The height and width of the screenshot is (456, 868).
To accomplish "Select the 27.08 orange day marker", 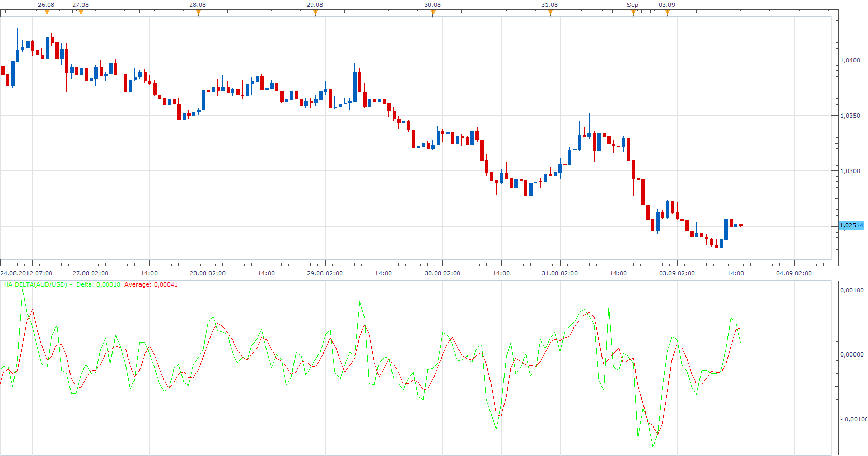I will (81, 13).
